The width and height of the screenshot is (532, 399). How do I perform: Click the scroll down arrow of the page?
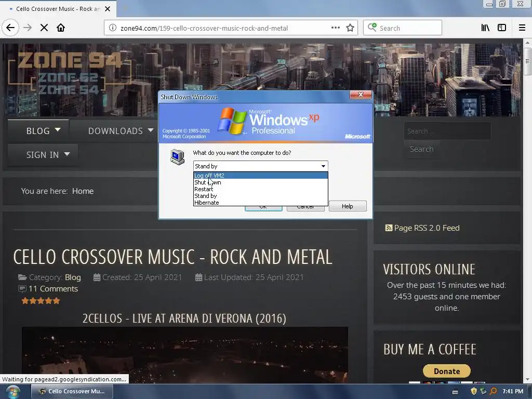coord(527,379)
